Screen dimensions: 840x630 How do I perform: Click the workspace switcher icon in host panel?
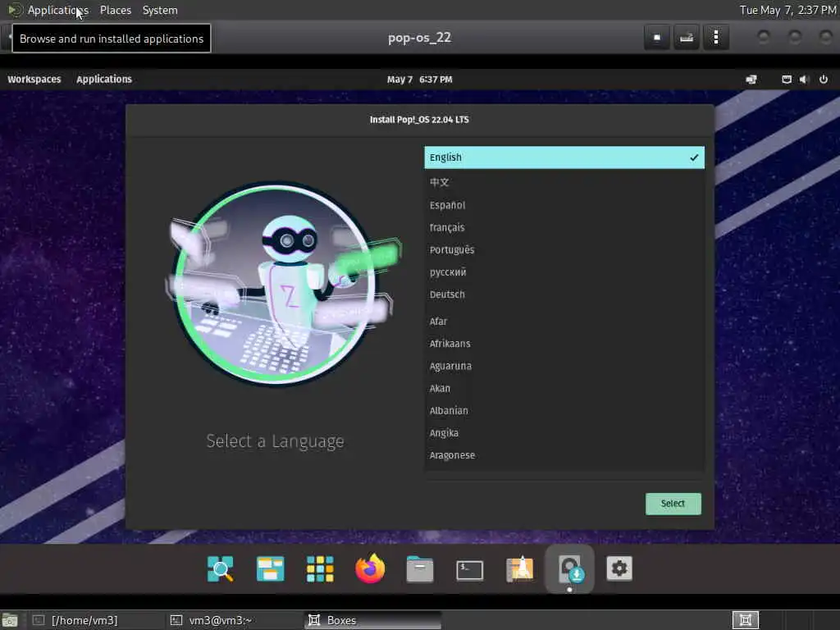(745, 620)
